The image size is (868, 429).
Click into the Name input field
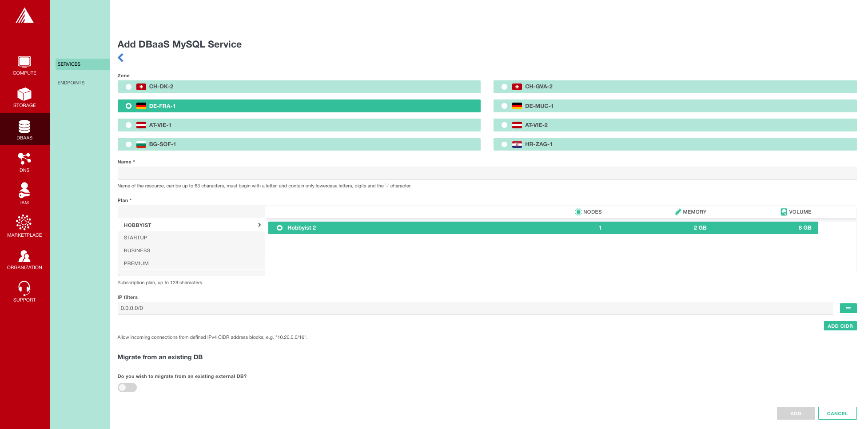click(486, 173)
